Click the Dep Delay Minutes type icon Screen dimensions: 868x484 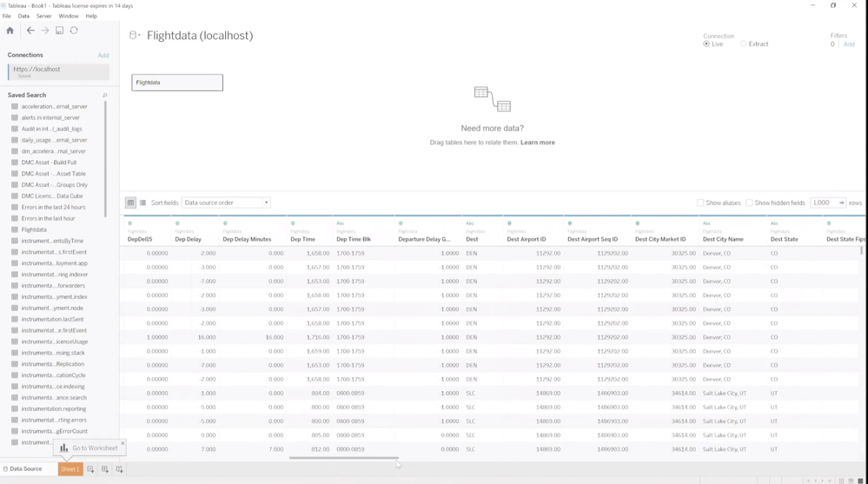click(x=225, y=223)
